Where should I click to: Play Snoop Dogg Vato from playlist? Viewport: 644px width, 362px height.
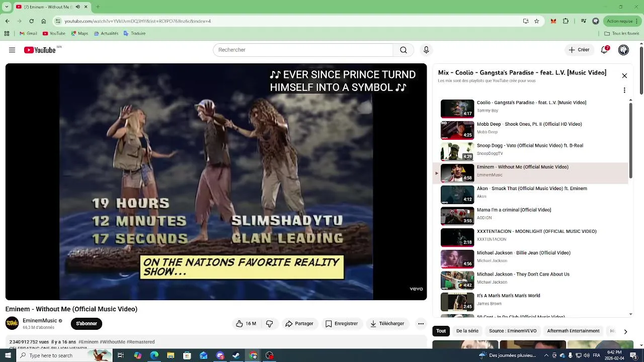pyautogui.click(x=531, y=152)
